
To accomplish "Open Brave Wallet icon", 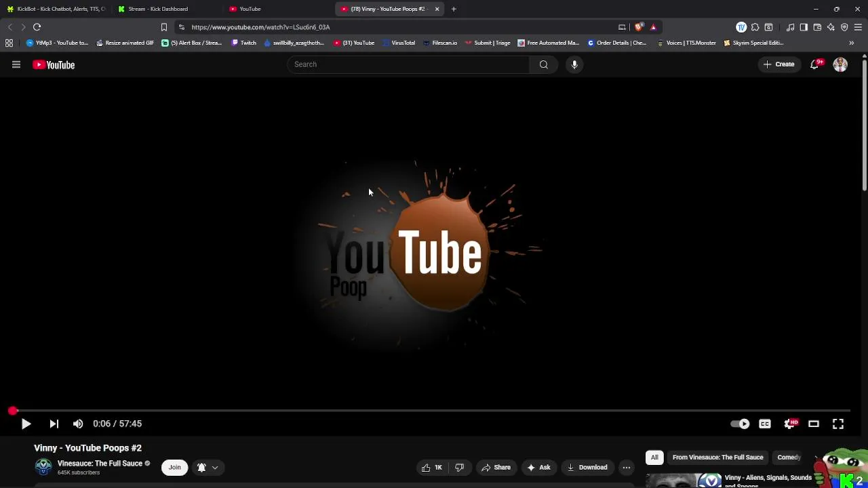I will coord(817,27).
